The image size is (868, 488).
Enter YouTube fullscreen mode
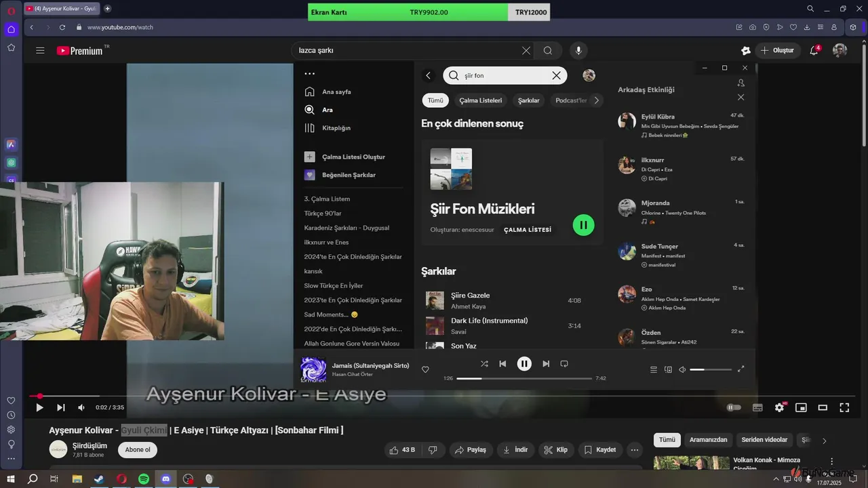click(x=844, y=407)
